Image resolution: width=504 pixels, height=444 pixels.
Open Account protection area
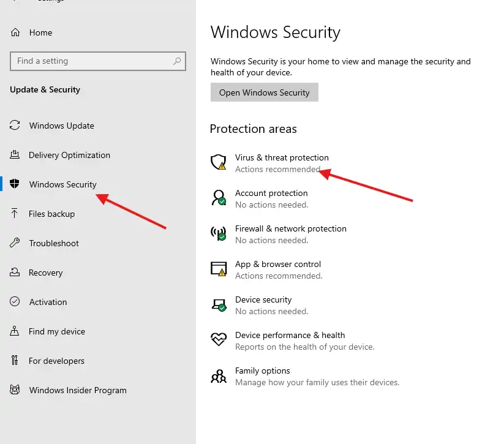271,193
